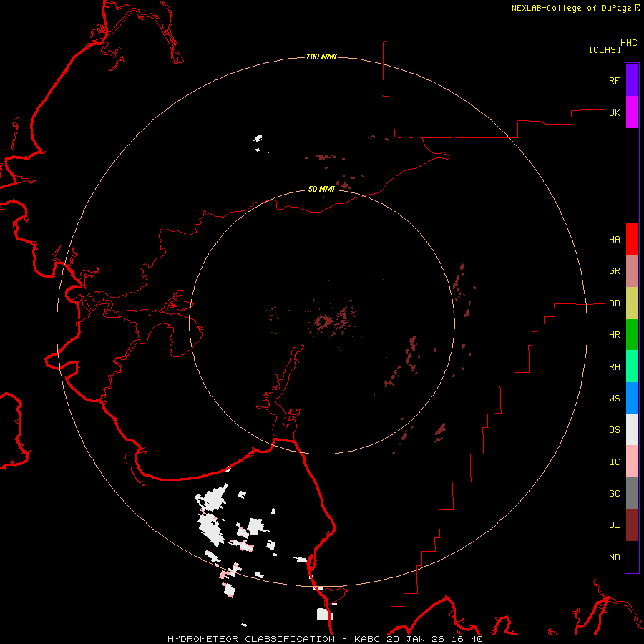Click the RF legend label
The width and height of the screenshot is (644, 644).
tap(615, 80)
